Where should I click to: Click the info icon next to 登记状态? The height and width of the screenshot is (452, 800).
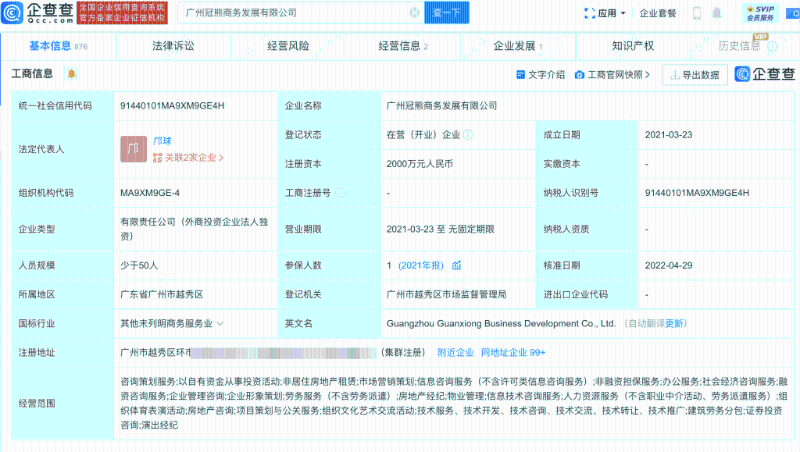pos(468,134)
